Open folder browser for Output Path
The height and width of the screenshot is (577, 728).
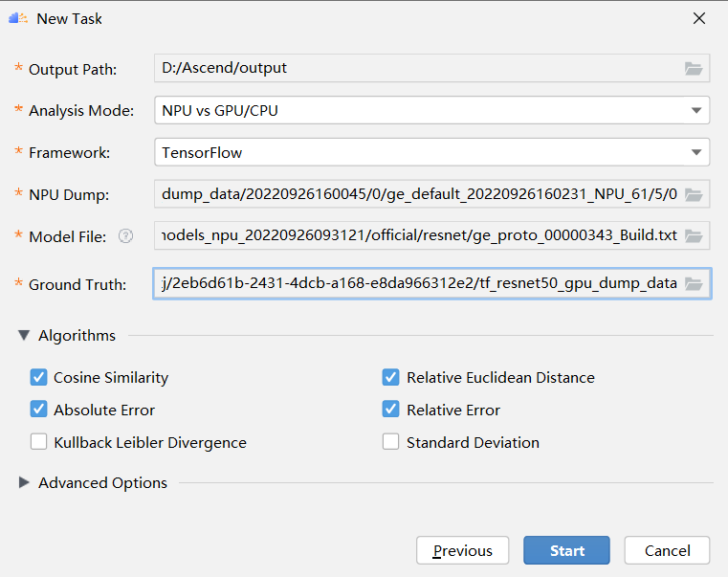click(x=694, y=69)
